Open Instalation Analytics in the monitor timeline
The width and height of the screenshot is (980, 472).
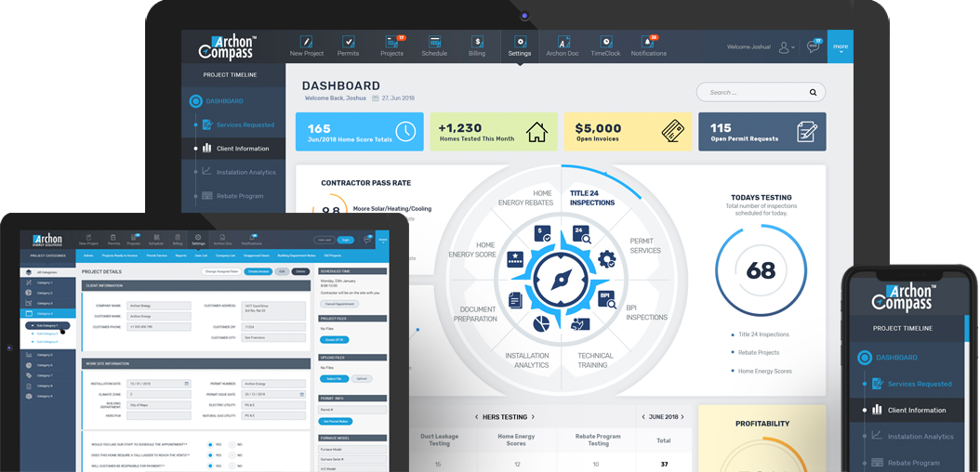pos(237,172)
